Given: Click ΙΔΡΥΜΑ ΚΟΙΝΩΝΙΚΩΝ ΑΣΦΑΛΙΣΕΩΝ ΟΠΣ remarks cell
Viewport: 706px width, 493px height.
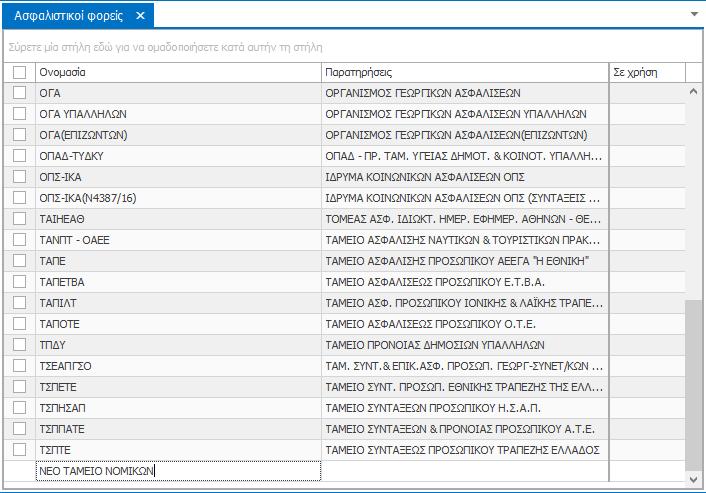Looking at the screenshot, I should coord(465,177).
